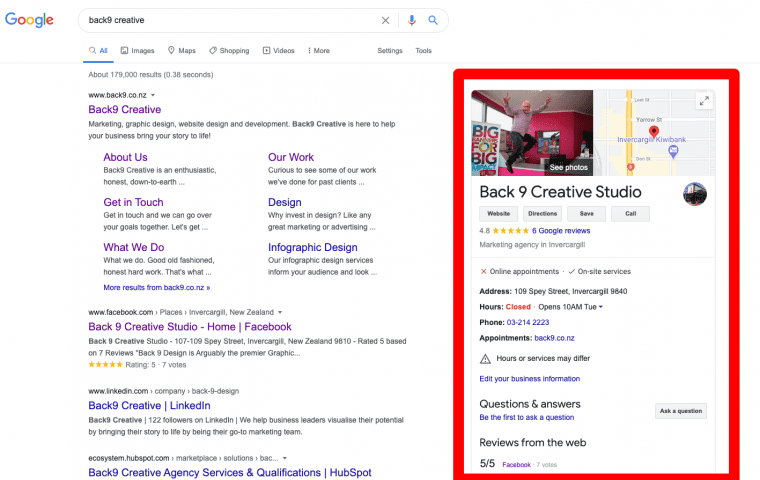The width and height of the screenshot is (760, 480).
Task: Expand dropdown beside ecosystem.hubspot.com result URL
Action: 285,458
